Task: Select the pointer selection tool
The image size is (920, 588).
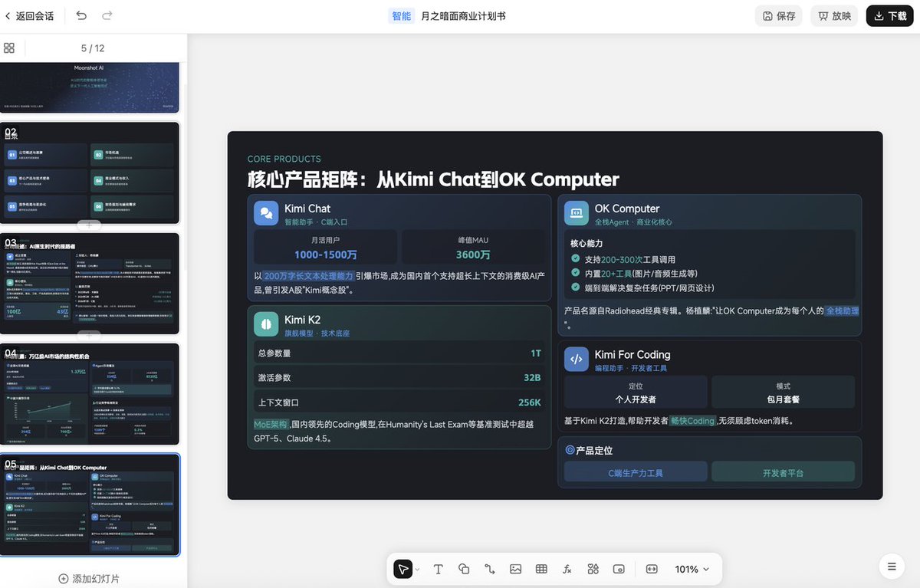Action: (x=402, y=569)
